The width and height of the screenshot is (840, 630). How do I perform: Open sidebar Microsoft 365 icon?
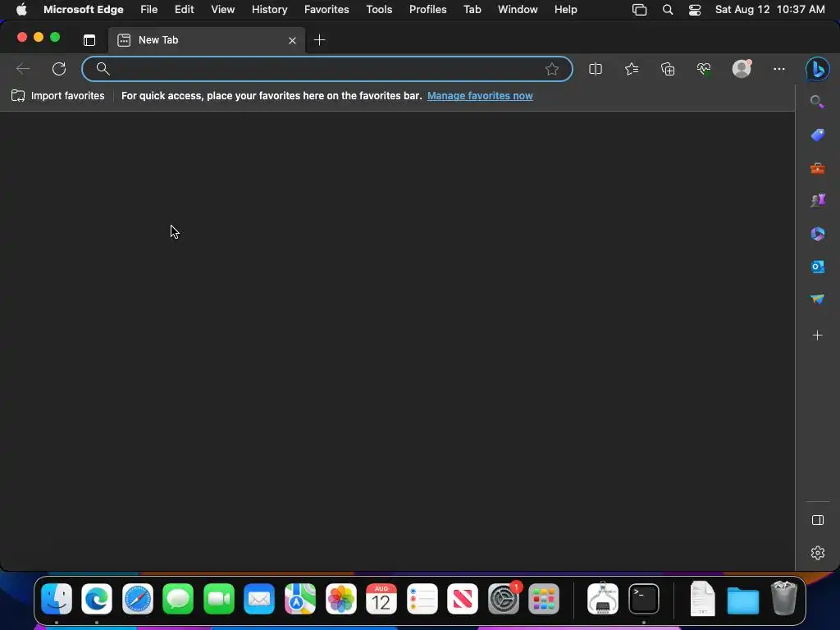pyautogui.click(x=818, y=234)
